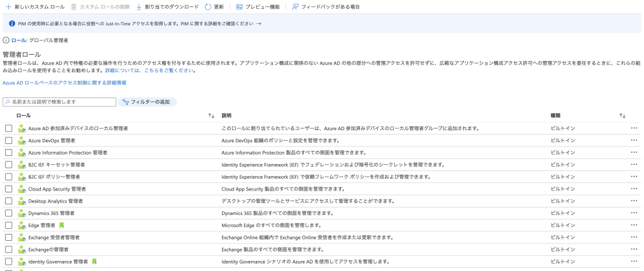Image resolution: width=644 pixels, height=271 pixels.
Task: Check the Exchange 受信者管理者 row
Action: pos(9,238)
